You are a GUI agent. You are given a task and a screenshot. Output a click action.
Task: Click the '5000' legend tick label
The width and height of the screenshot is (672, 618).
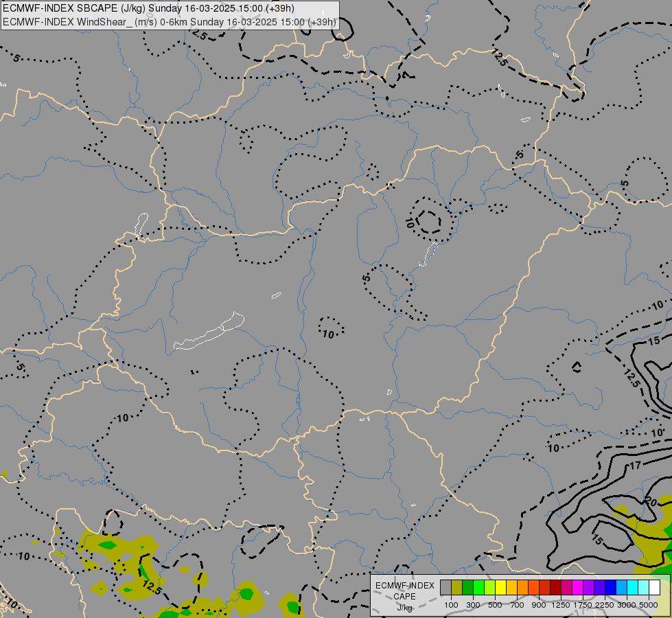click(x=649, y=605)
